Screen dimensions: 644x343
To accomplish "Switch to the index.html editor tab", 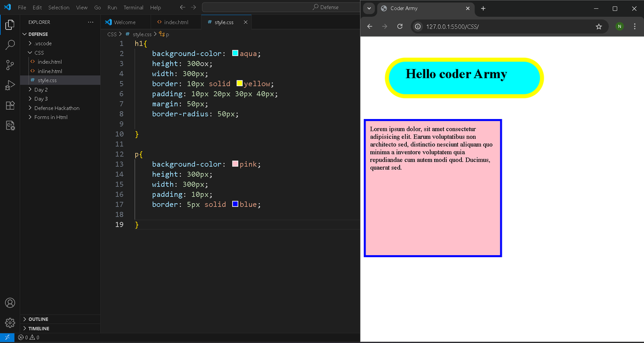I will click(x=176, y=22).
